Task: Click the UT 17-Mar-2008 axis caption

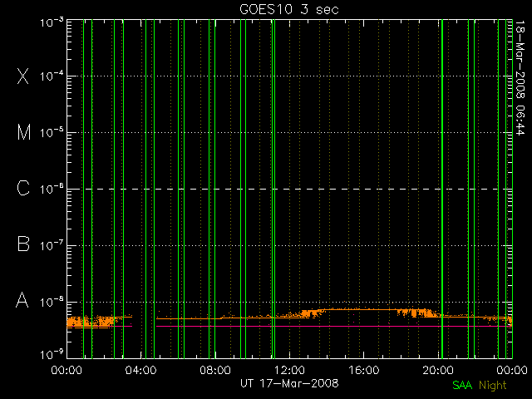Action: [x=289, y=383]
